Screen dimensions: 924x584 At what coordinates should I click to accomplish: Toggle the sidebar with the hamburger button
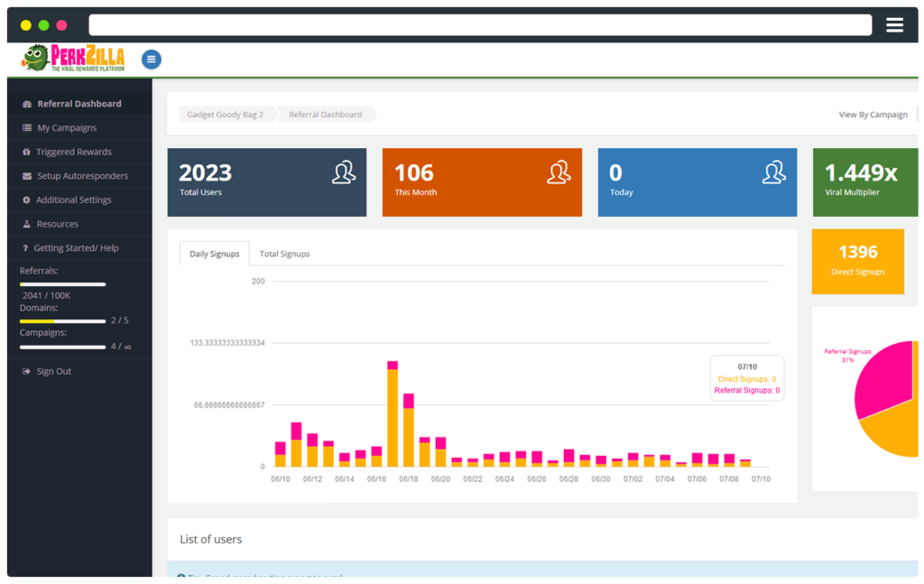coord(151,59)
